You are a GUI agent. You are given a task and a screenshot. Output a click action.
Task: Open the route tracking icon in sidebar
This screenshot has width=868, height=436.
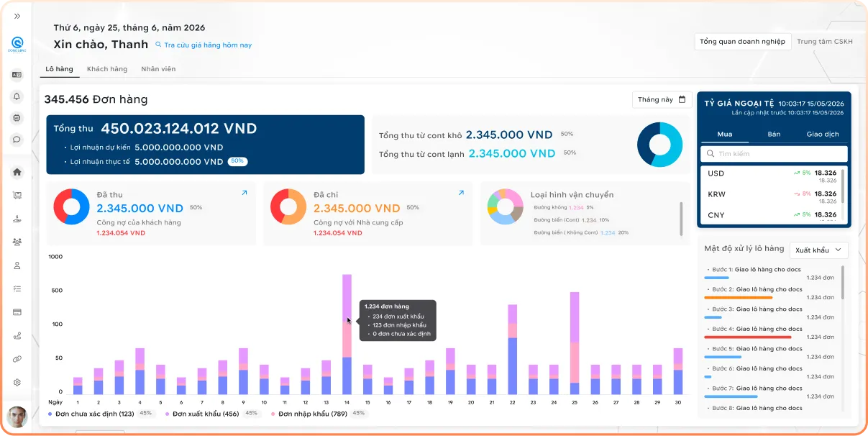click(x=17, y=335)
